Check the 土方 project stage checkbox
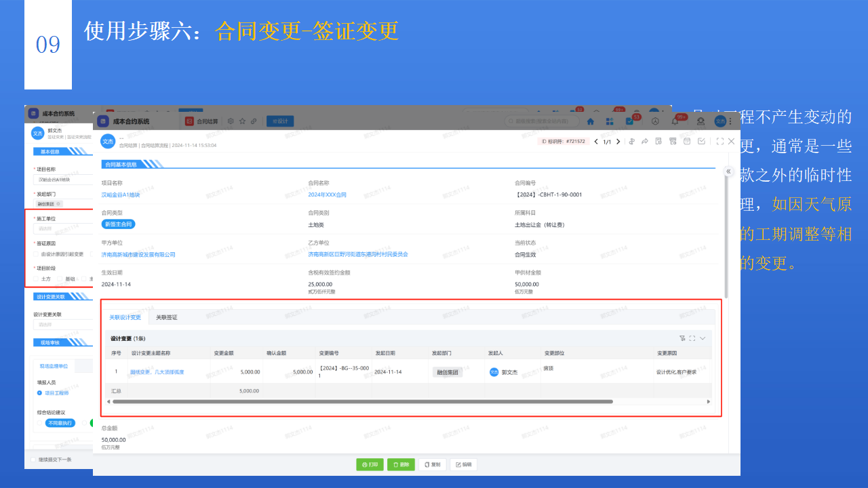Viewport: 868px width, 488px height. pyautogui.click(x=37, y=278)
